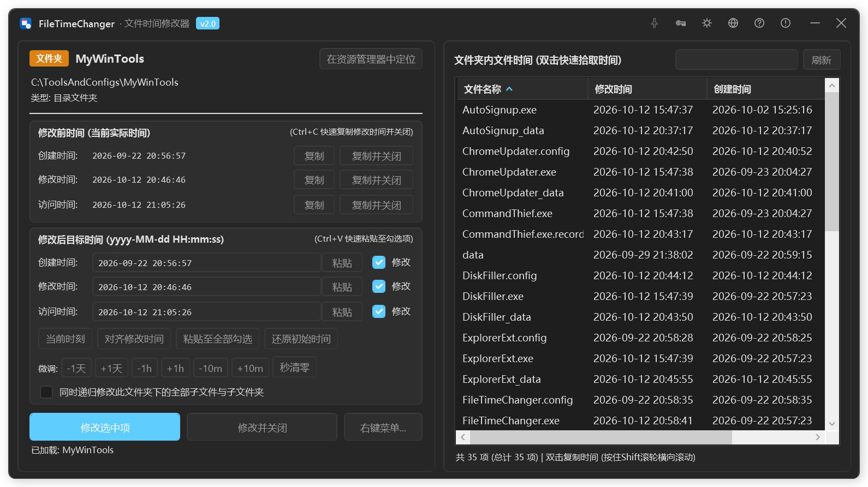Viewport: 868px width, 487px height.
Task: Click the 修改选中项 button
Action: coord(105,427)
